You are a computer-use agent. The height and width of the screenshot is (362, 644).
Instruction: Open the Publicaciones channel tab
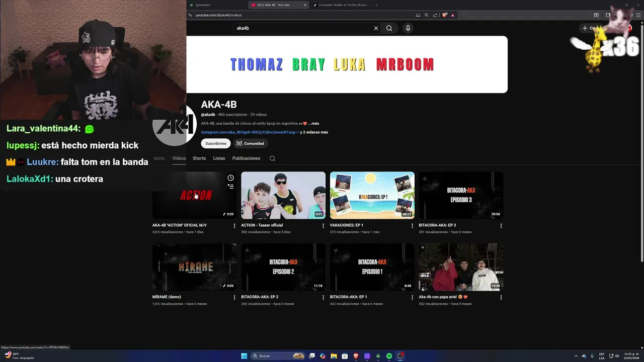tap(246, 158)
